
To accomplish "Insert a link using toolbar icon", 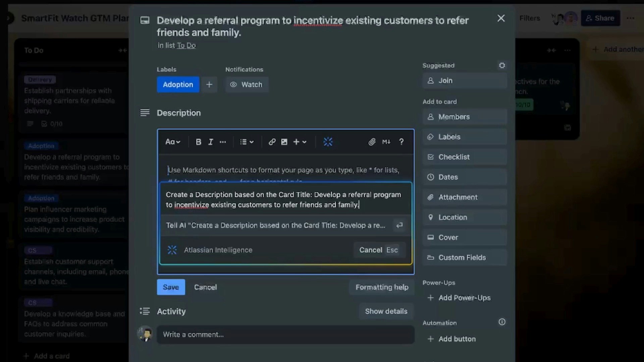I will (x=272, y=142).
